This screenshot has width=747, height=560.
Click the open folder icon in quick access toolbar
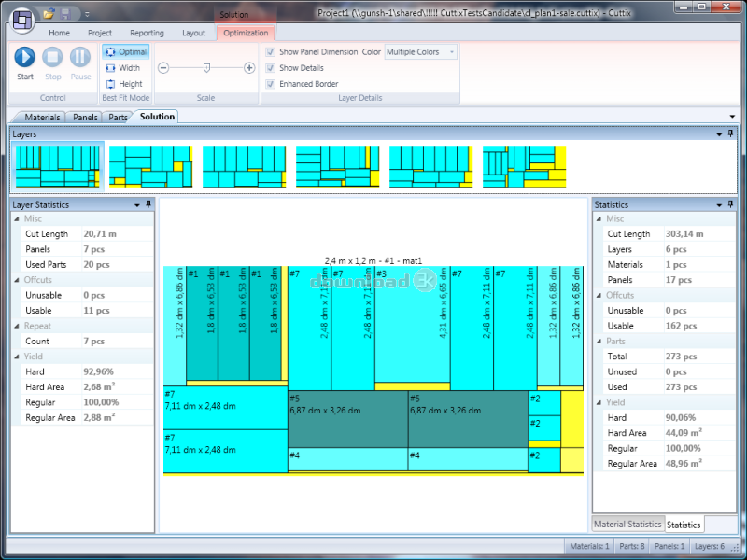click(x=49, y=14)
